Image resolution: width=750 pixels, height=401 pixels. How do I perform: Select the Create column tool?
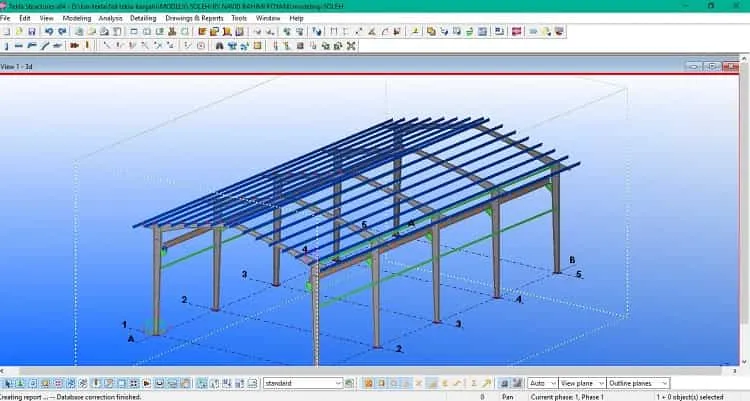7,46
